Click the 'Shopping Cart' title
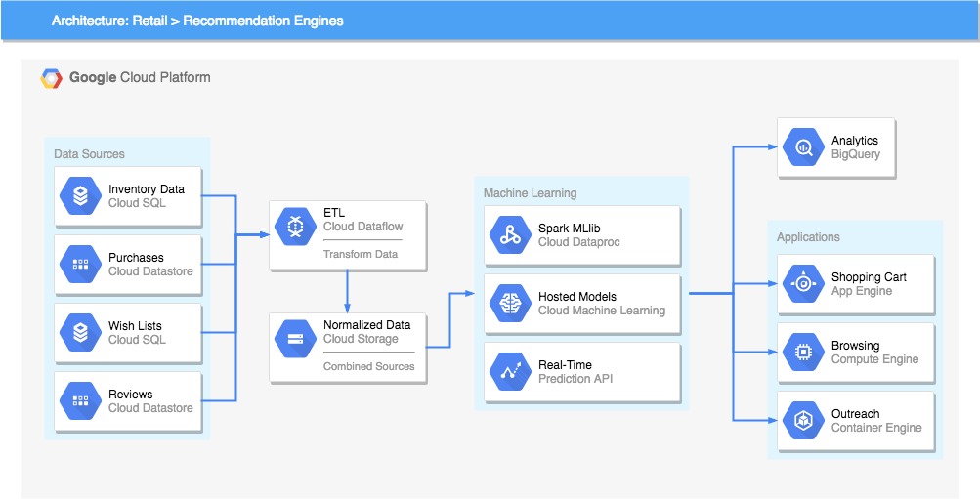The width and height of the screenshot is (980, 499). 869,277
